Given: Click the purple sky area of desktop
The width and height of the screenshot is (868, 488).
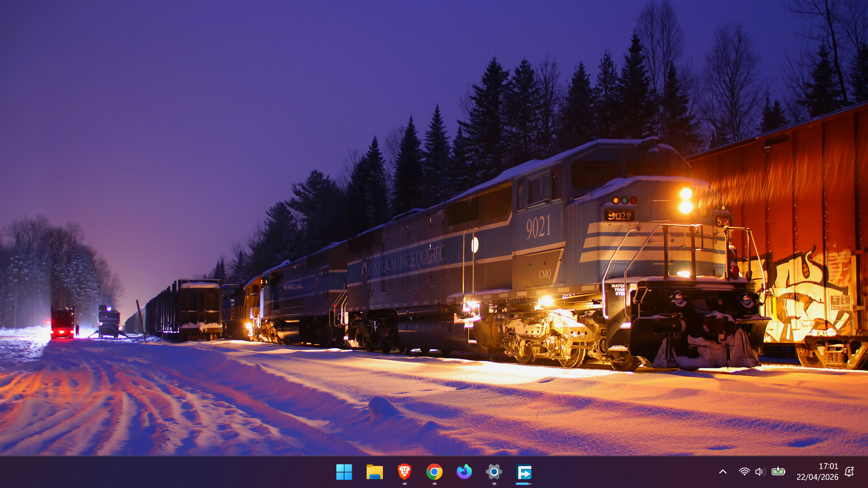Looking at the screenshot, I should (x=181, y=113).
